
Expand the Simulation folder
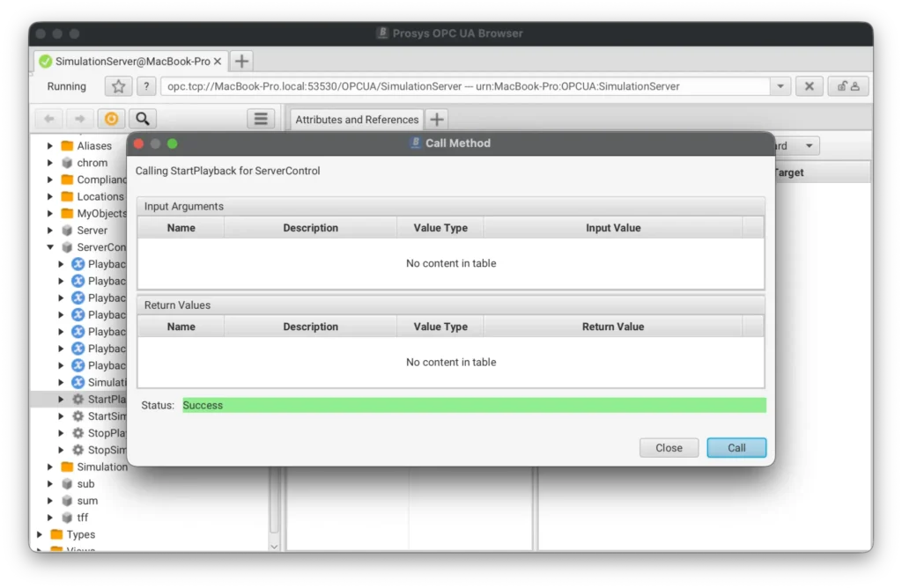tap(50, 467)
